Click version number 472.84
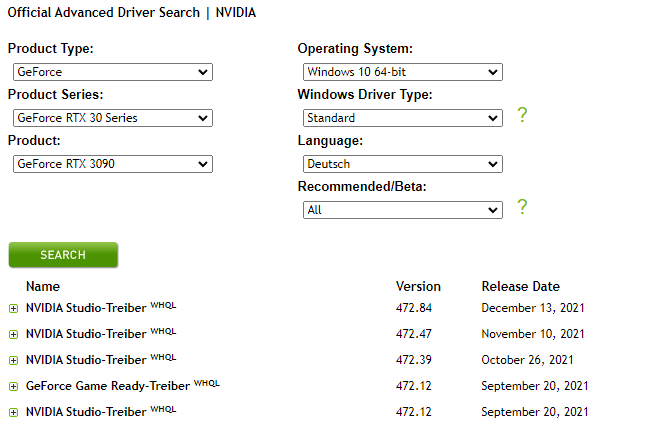 click(x=414, y=308)
